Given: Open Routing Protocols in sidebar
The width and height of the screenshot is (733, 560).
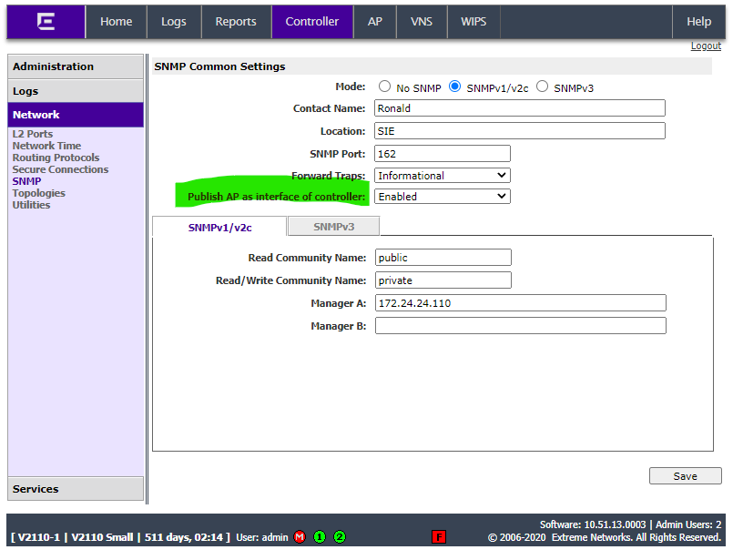Looking at the screenshot, I should point(56,158).
